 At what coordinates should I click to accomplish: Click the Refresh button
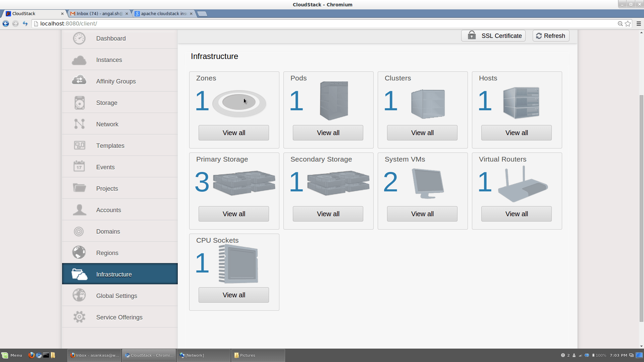551,36
